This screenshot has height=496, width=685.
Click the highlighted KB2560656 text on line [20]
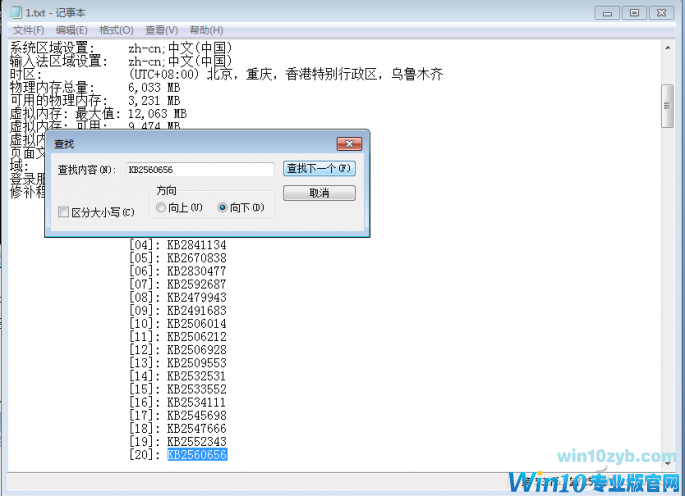coord(197,454)
